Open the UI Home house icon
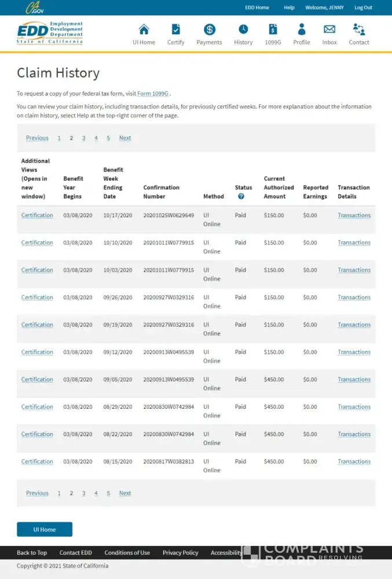This screenshot has width=392, height=579. click(x=144, y=30)
